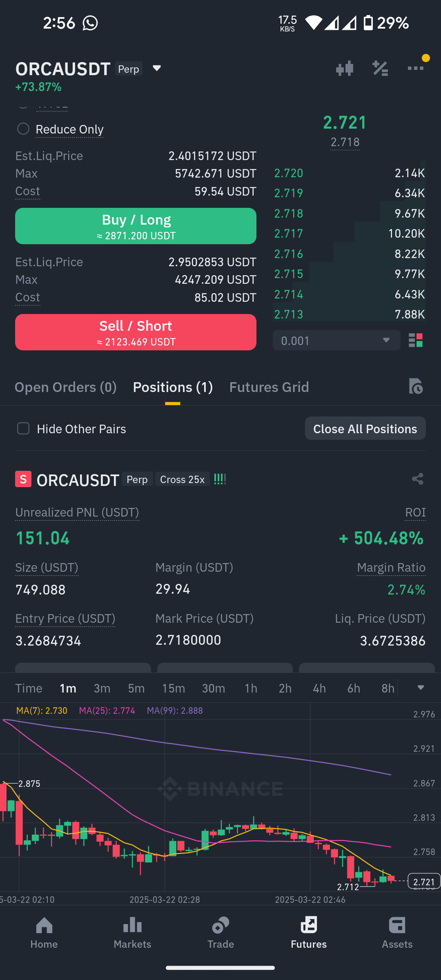Viewport: 441px width, 980px height.
Task: Open the 0.001 price precision dropdown
Action: pos(336,340)
